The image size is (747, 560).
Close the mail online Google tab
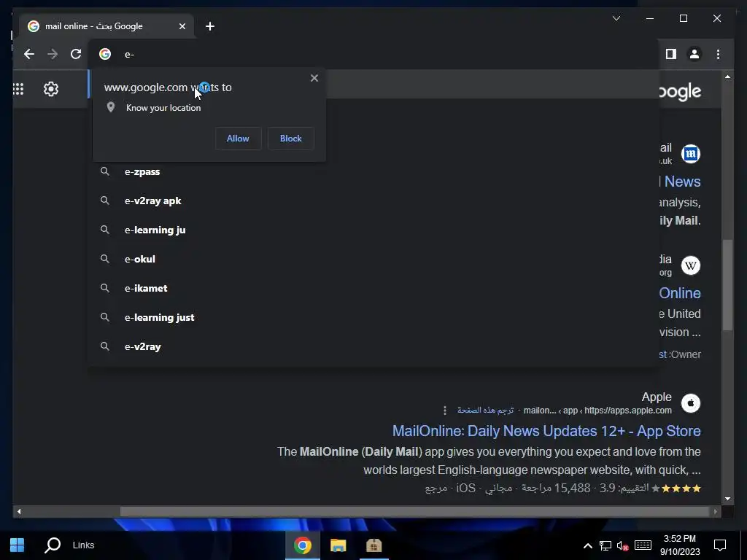(182, 27)
